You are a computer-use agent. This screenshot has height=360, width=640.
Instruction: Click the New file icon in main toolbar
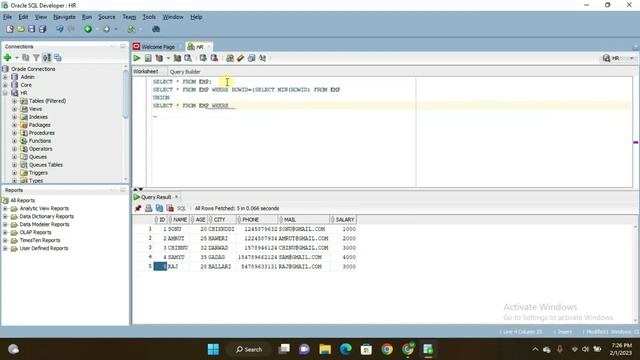tap(10, 29)
